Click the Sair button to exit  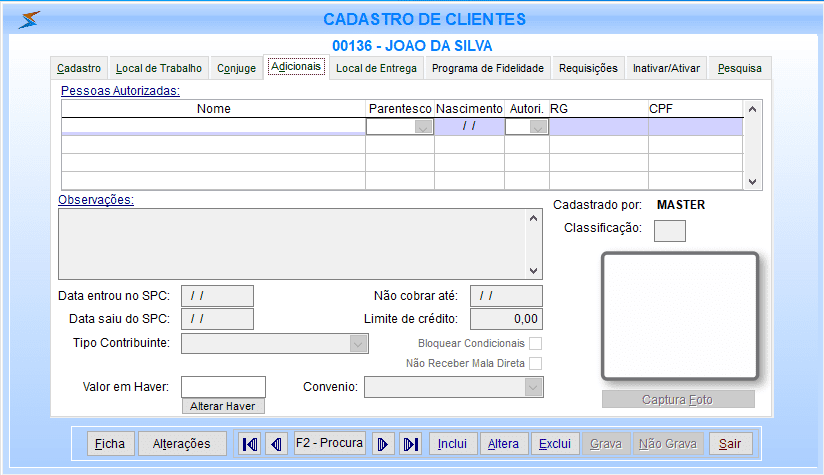(730, 444)
